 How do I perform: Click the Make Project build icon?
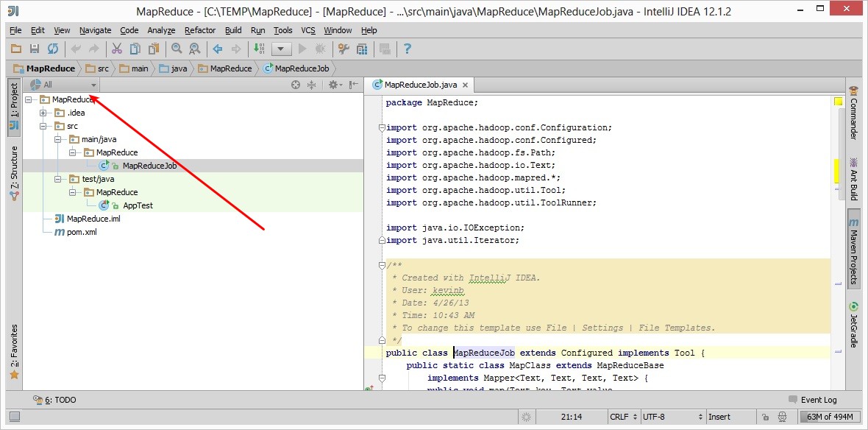coord(259,49)
